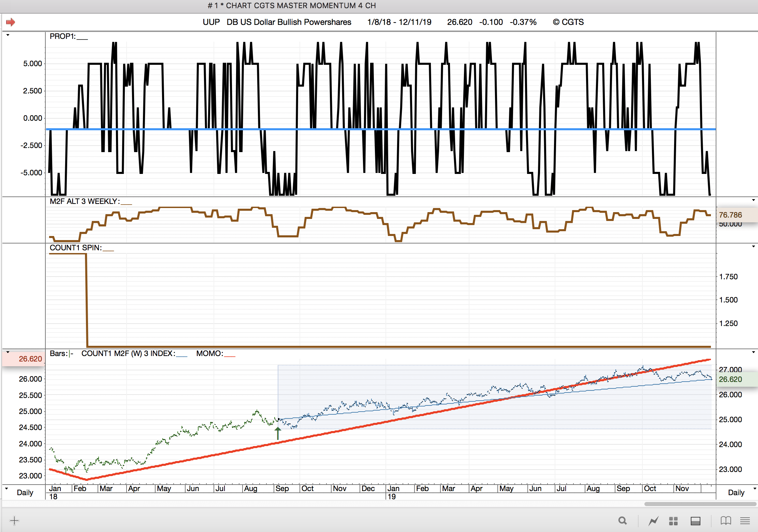
Task: Toggle the split pane layout icon
Action: (x=695, y=521)
